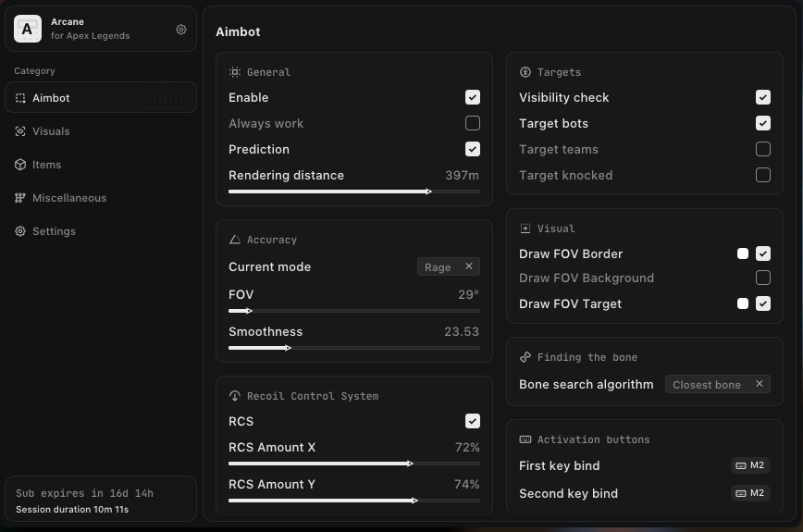Change the First key bind M2 button

tap(750, 465)
